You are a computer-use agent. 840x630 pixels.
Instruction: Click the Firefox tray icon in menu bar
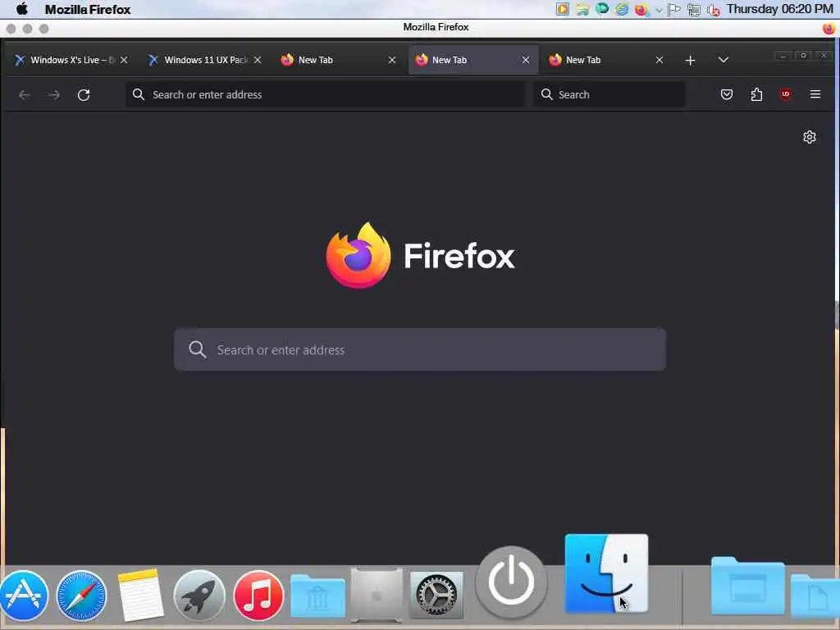coord(641,10)
